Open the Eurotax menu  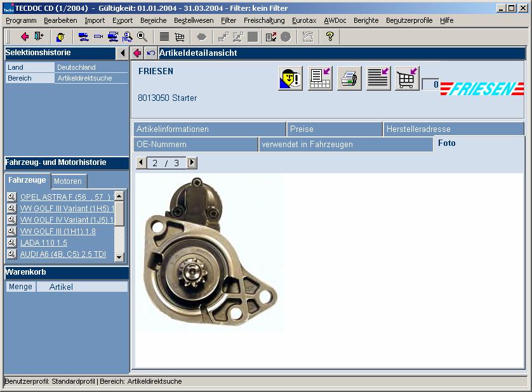tap(304, 20)
